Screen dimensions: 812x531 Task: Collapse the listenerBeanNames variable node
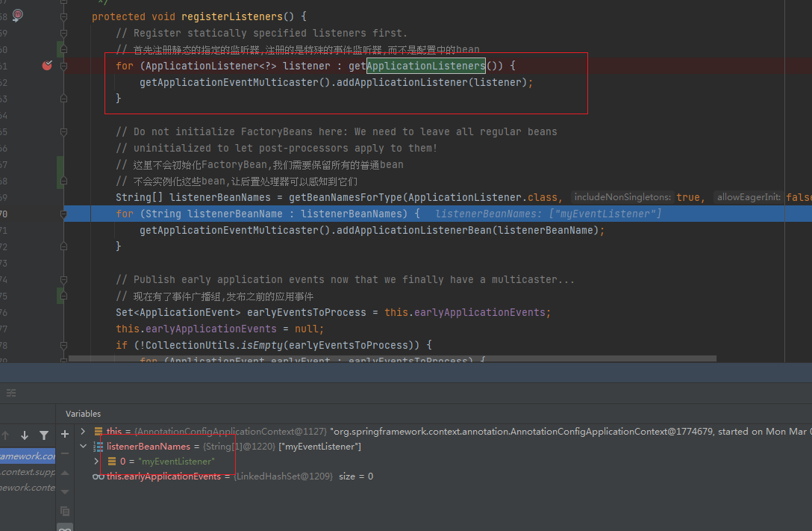pos(83,447)
